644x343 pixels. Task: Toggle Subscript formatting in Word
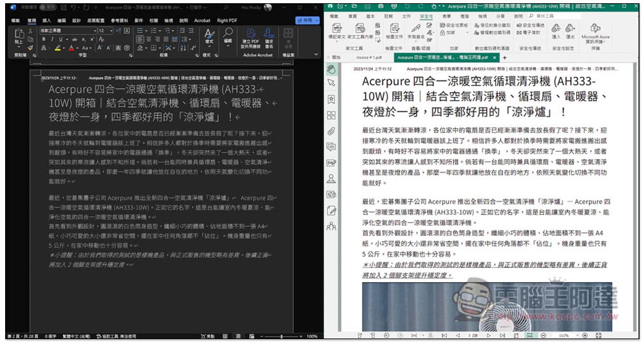tap(83, 39)
